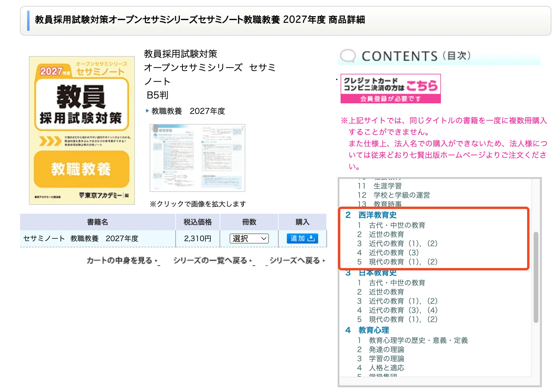Select '12 学校と学級の運営' entry
Screen dimensions: 559x392
pos(394,195)
